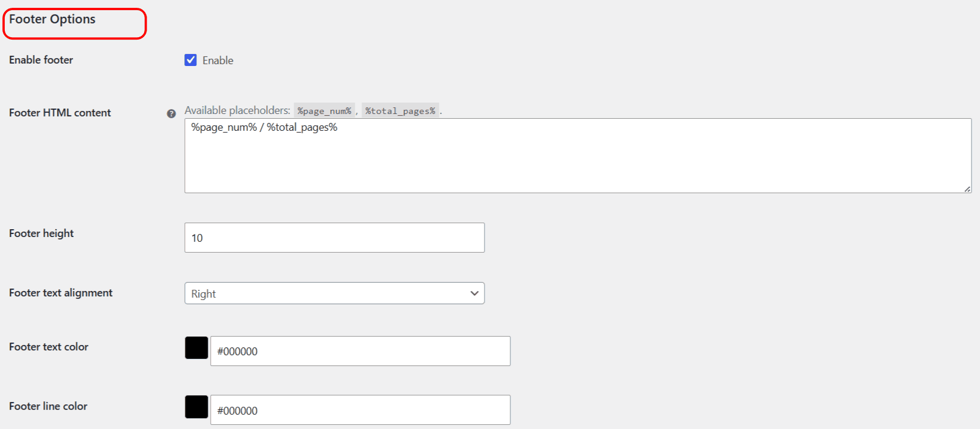Viewport: 980px width, 429px height.
Task: Click the help icon beside Footer HTML content
Action: coord(171,113)
